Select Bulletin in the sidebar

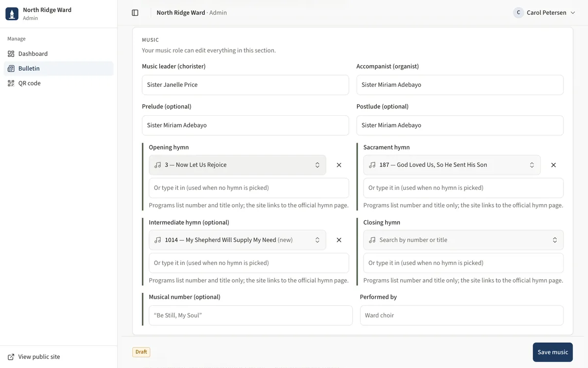[59, 69]
